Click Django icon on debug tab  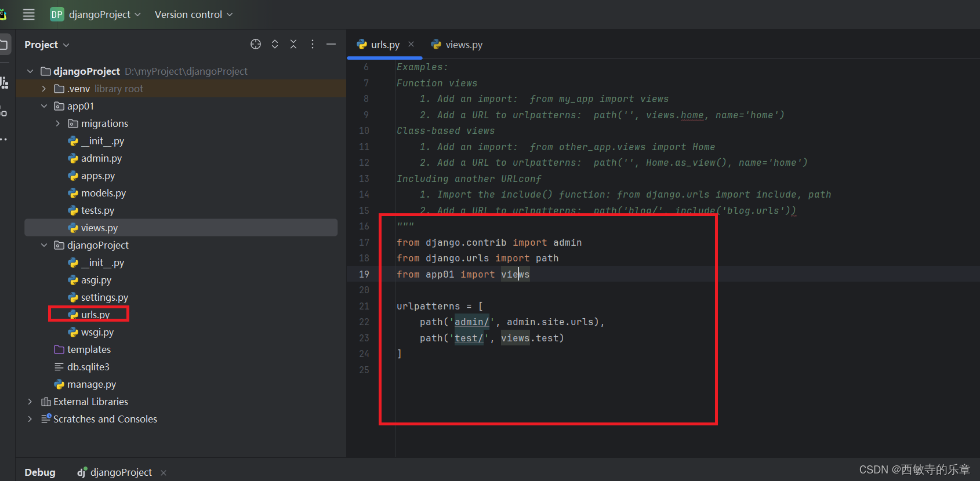click(82, 472)
